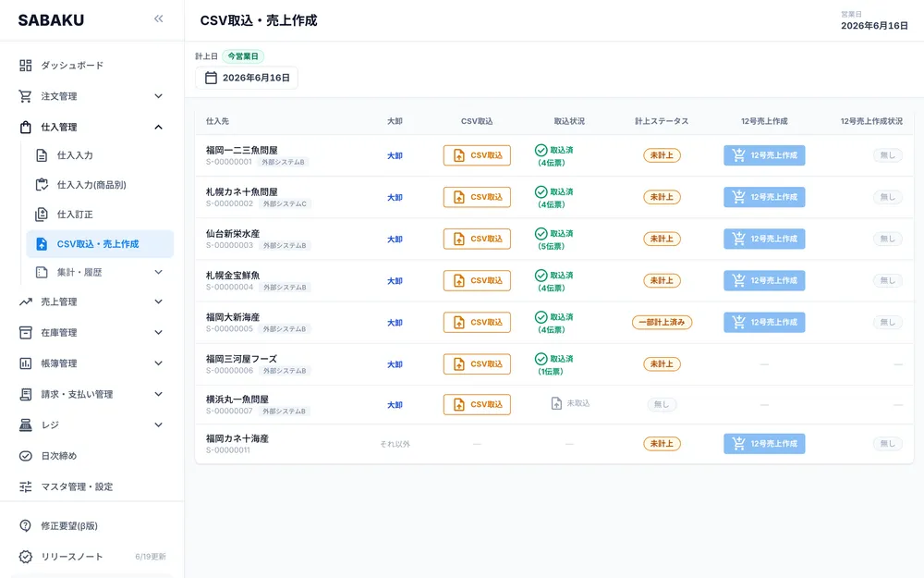
Task: Open the 2026年6月16日 date picker field
Action: tap(247, 78)
